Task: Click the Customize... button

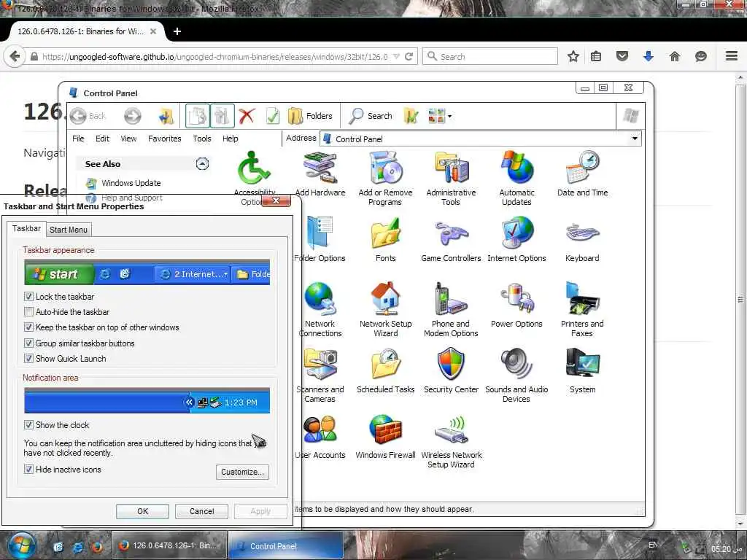Action: [x=242, y=472]
